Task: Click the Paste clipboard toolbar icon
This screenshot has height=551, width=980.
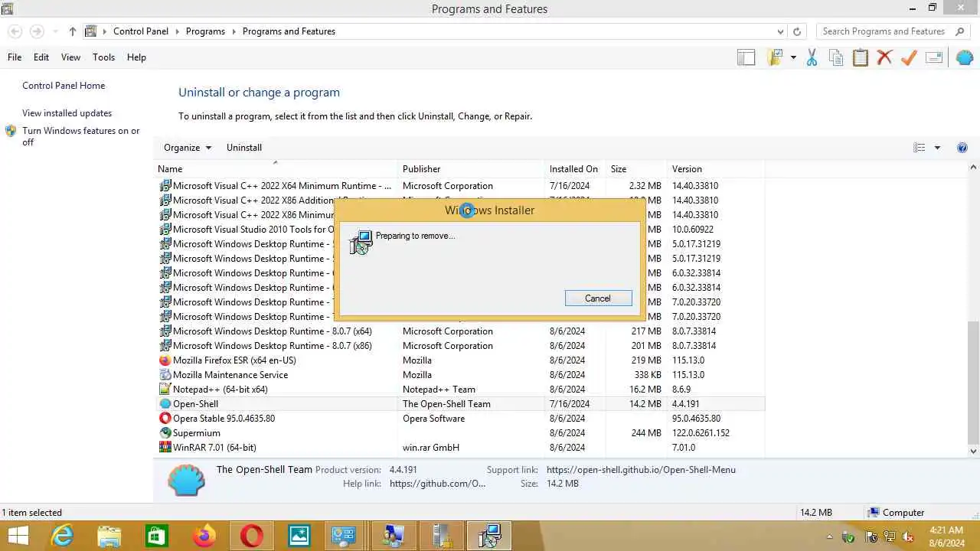Action: pos(861,57)
